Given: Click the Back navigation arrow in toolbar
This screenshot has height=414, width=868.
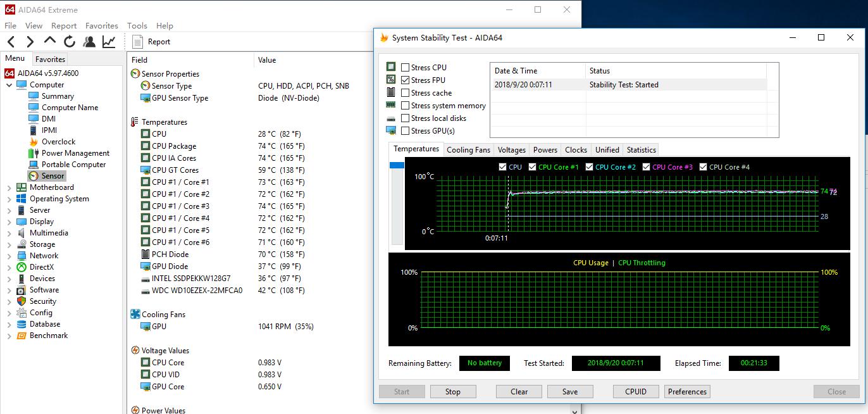Looking at the screenshot, I should point(11,42).
